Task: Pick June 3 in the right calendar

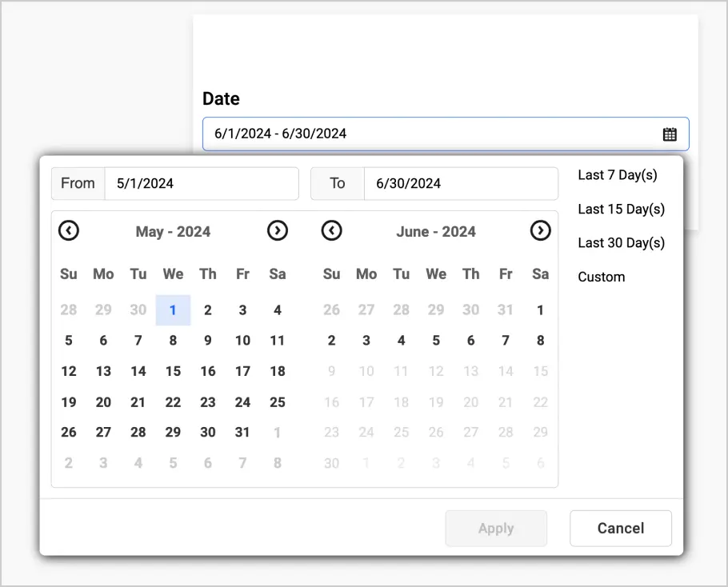Action: [366, 341]
